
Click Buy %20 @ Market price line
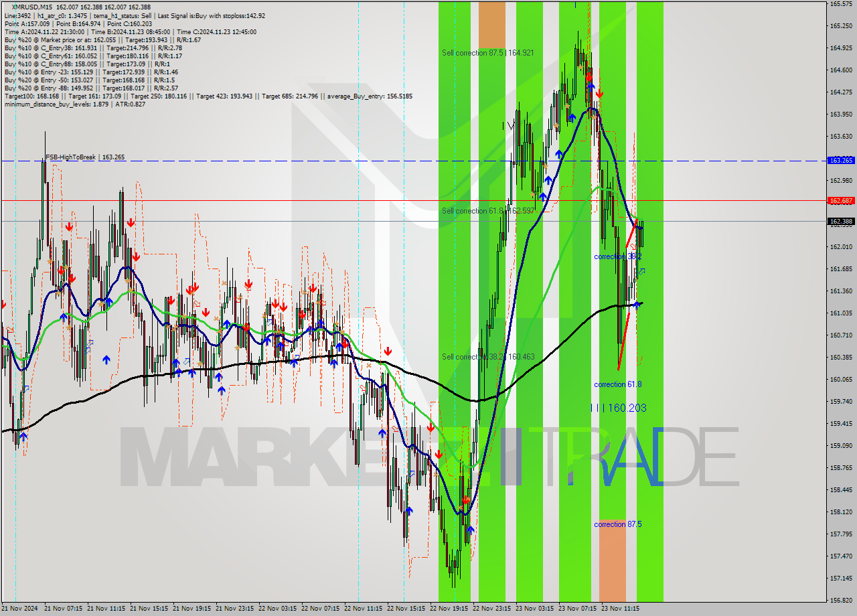pos(102,40)
